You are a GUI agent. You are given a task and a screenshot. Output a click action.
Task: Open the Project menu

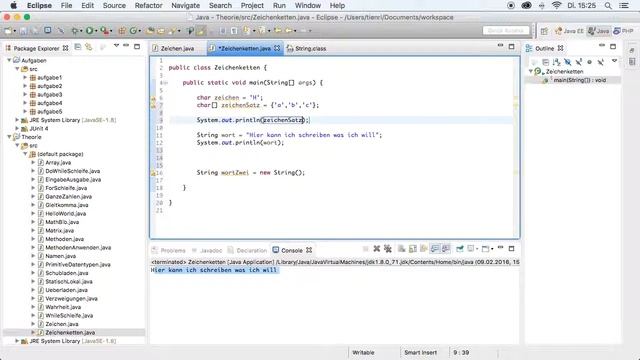point(252,5)
